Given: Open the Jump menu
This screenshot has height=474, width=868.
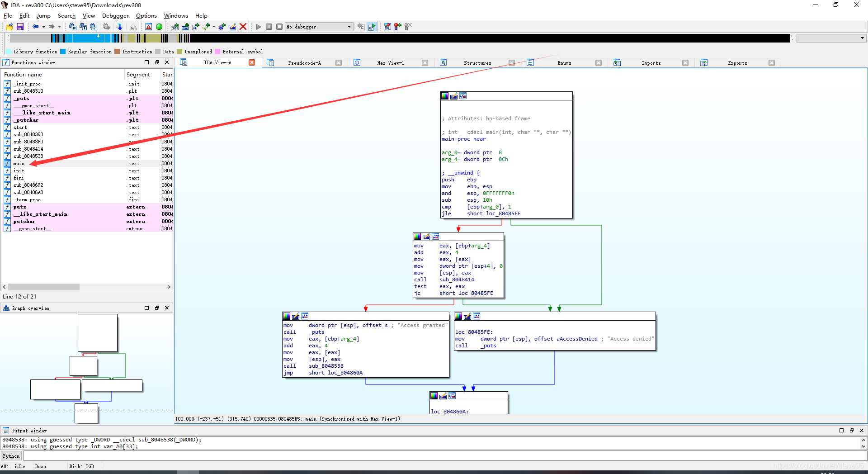Looking at the screenshot, I should (x=43, y=16).
